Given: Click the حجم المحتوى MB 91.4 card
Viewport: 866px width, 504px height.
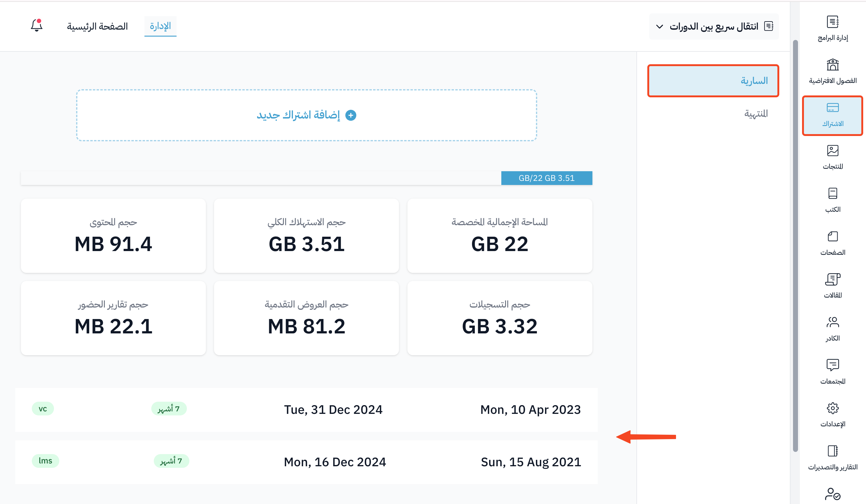Looking at the screenshot, I should pos(113,236).
